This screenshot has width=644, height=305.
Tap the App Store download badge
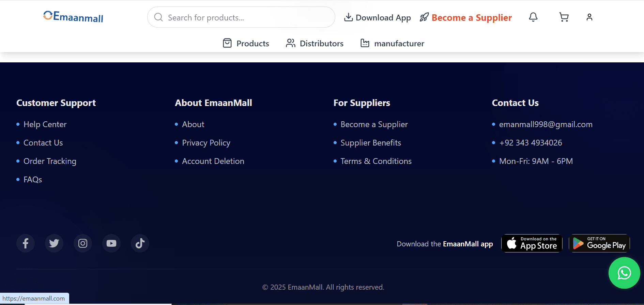tap(532, 243)
